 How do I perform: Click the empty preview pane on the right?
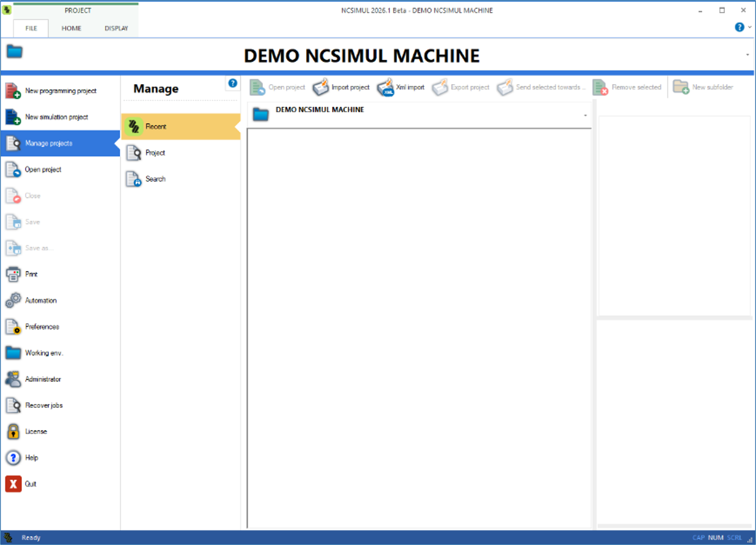pyautogui.click(x=674, y=216)
